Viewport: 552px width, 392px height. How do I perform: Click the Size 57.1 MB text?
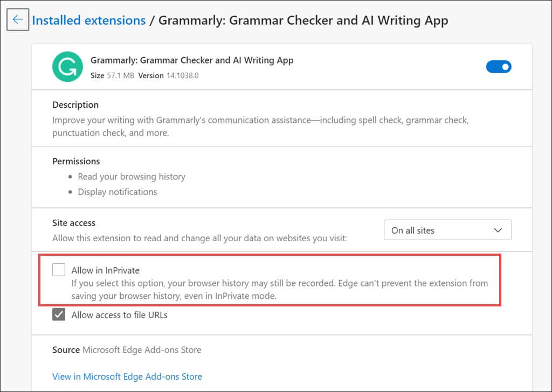[112, 75]
